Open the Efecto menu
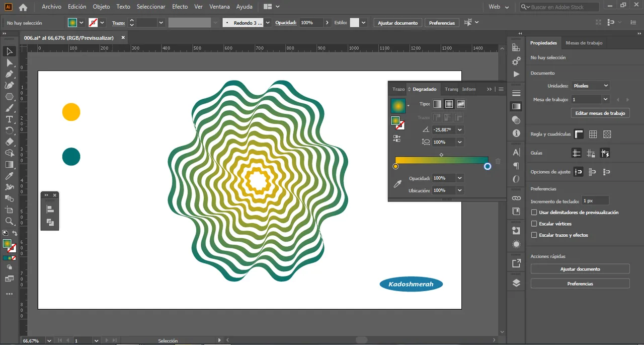This screenshot has height=345, width=644. pos(180,7)
